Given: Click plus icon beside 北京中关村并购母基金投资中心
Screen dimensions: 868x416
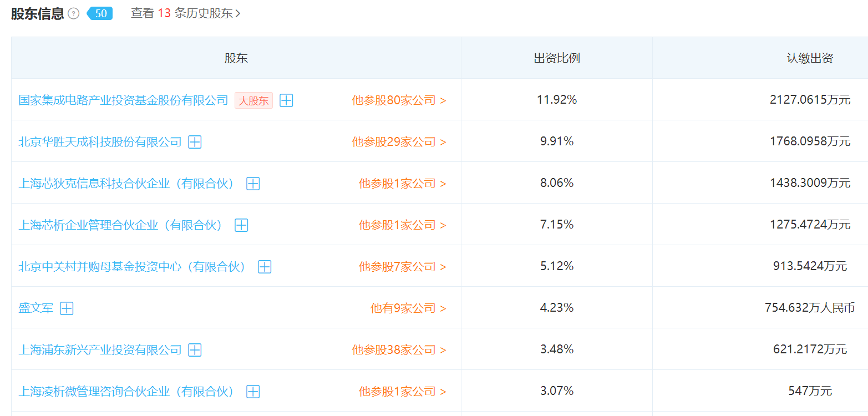Looking at the screenshot, I should point(265,267).
